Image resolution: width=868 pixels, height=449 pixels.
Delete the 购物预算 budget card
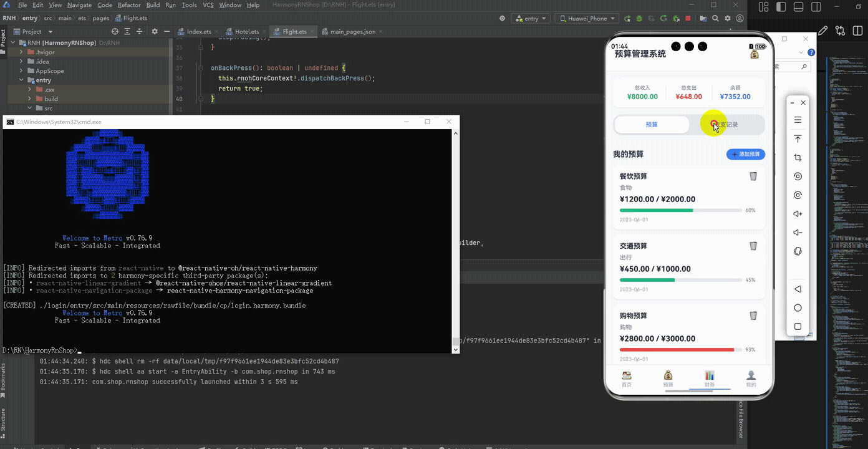coord(753,316)
